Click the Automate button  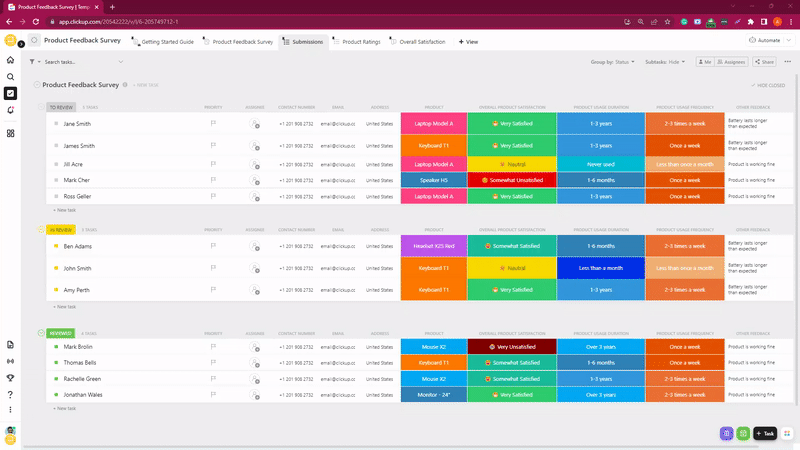click(764, 40)
